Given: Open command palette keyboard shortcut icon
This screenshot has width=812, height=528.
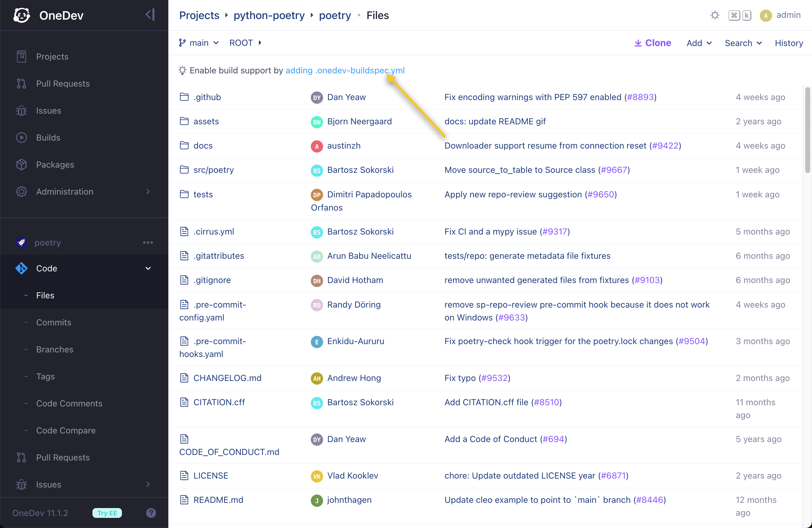Looking at the screenshot, I should 739,15.
